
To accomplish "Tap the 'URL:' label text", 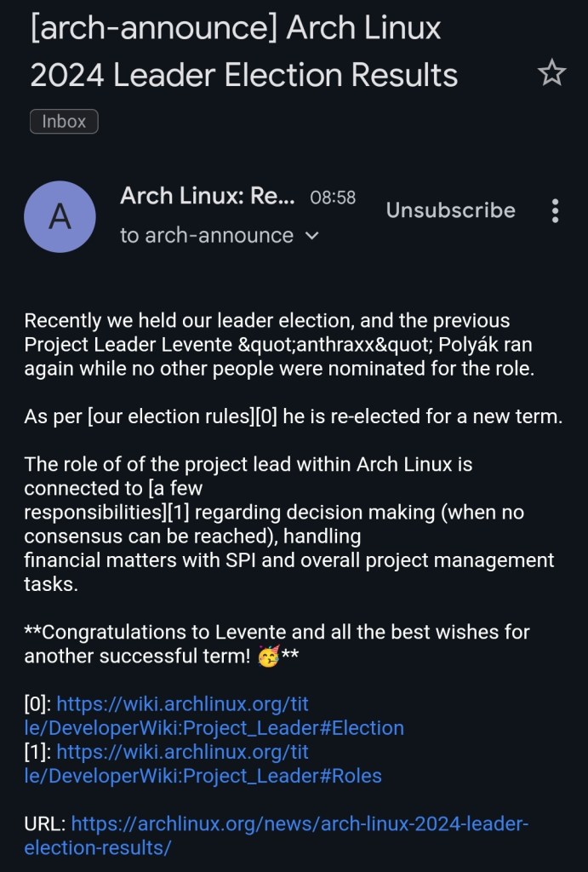I will coord(44,823).
